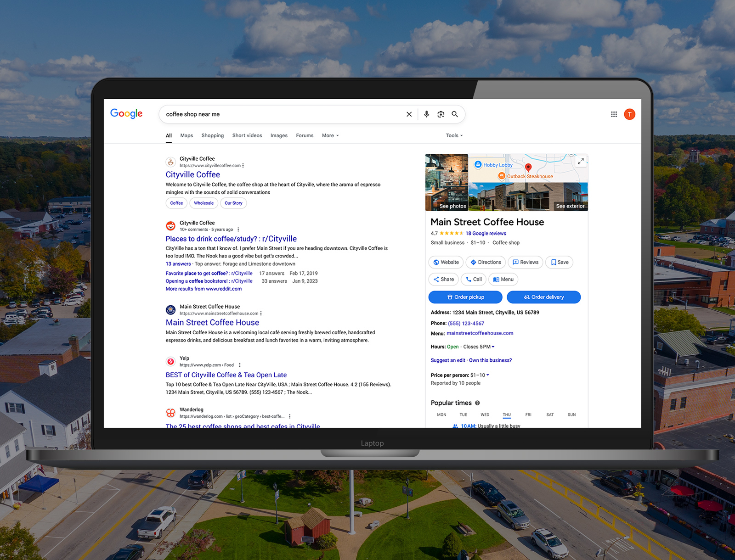The image size is (735, 560).
Task: Open the account avatar with letter T
Action: (629, 114)
